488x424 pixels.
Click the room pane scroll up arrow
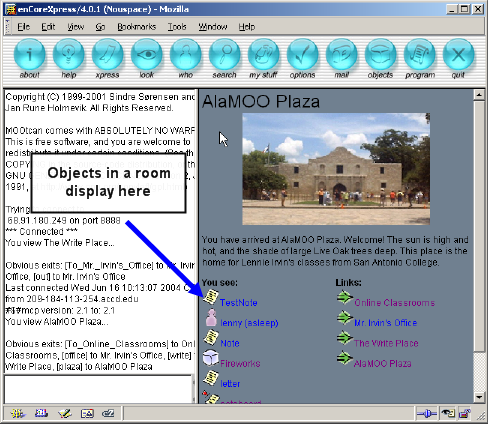(x=479, y=95)
